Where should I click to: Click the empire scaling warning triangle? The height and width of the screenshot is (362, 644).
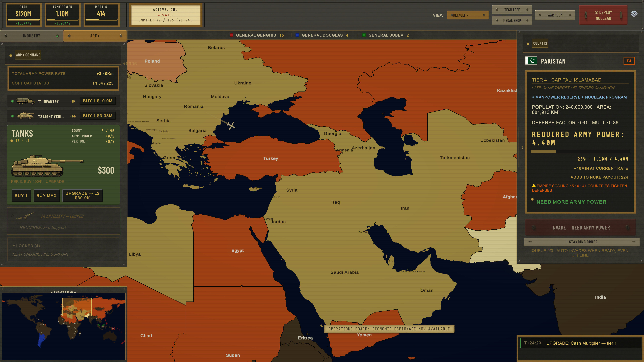pos(533,185)
